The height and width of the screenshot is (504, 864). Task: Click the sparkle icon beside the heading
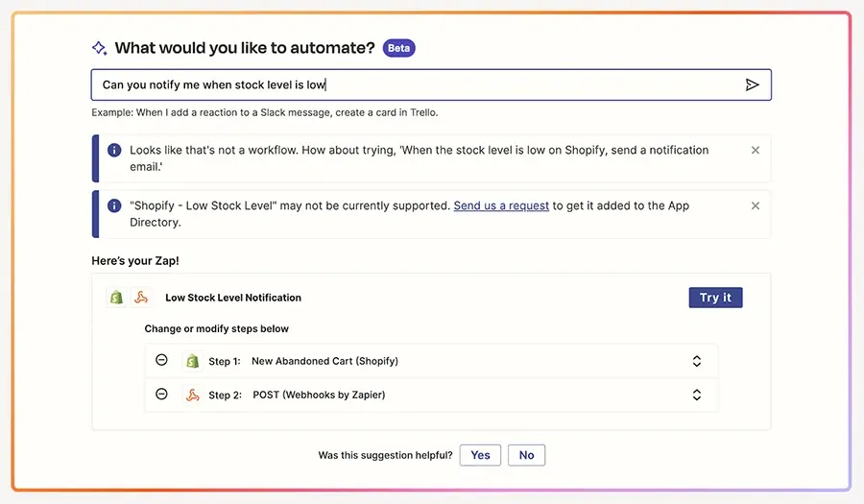click(x=99, y=48)
